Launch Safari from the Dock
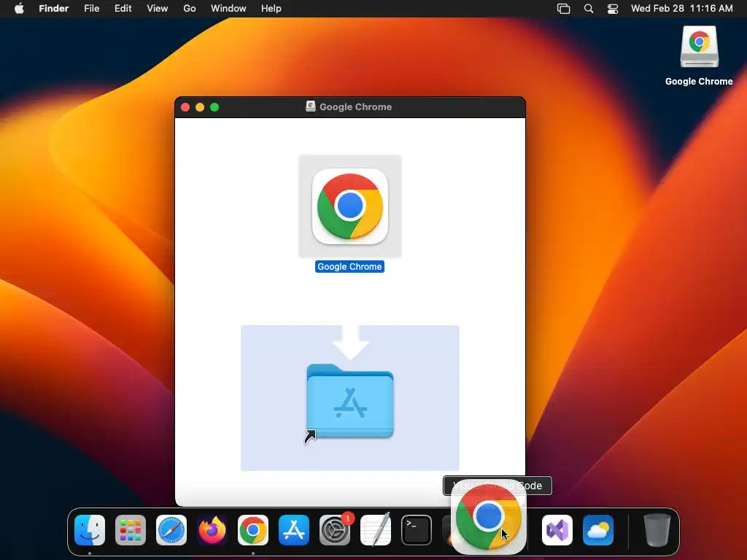Image resolution: width=747 pixels, height=560 pixels. pyautogui.click(x=171, y=530)
